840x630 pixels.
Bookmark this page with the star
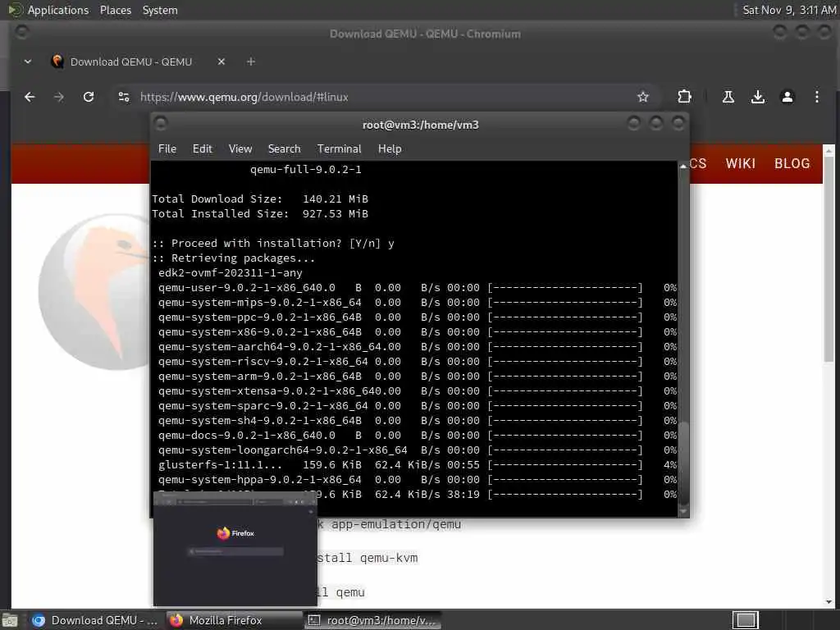643,97
